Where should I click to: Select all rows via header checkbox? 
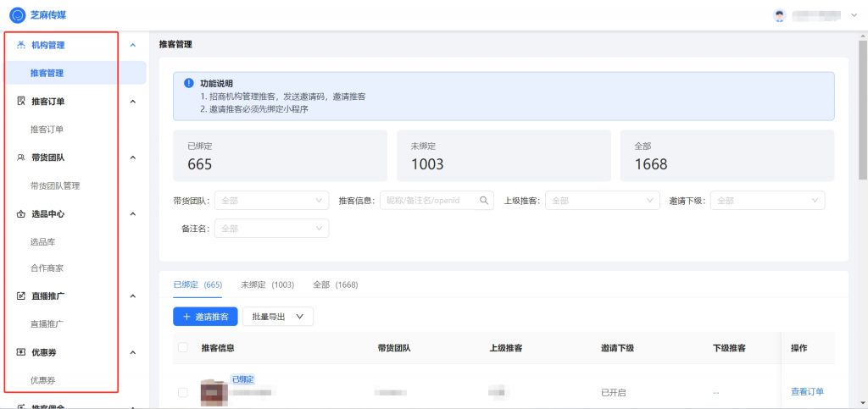tap(183, 348)
